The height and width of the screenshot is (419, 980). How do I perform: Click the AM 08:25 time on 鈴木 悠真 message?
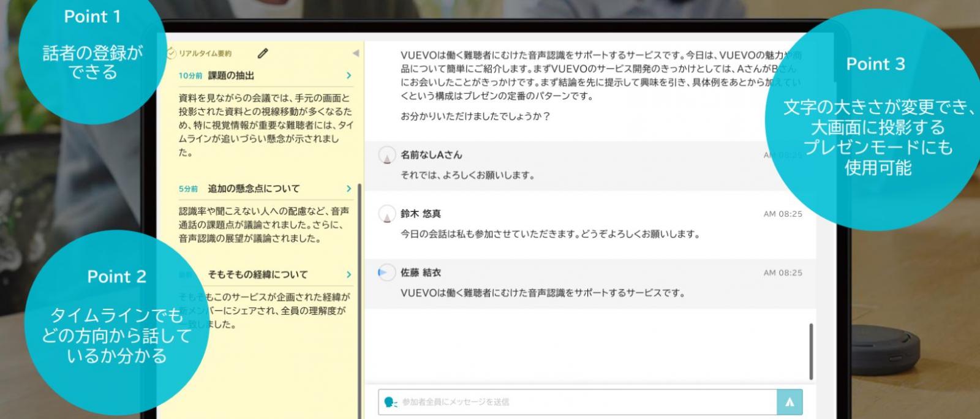(783, 214)
